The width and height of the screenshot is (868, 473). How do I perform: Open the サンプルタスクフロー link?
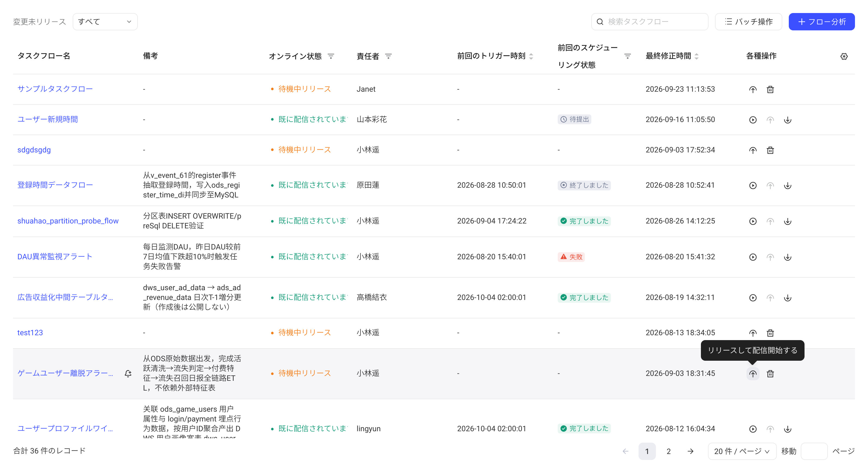point(55,89)
